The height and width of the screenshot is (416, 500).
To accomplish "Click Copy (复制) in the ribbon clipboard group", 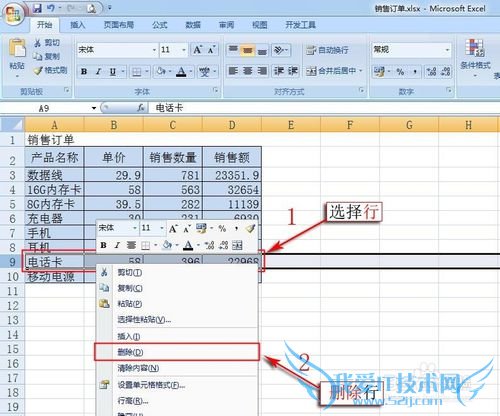I will 47,56.
